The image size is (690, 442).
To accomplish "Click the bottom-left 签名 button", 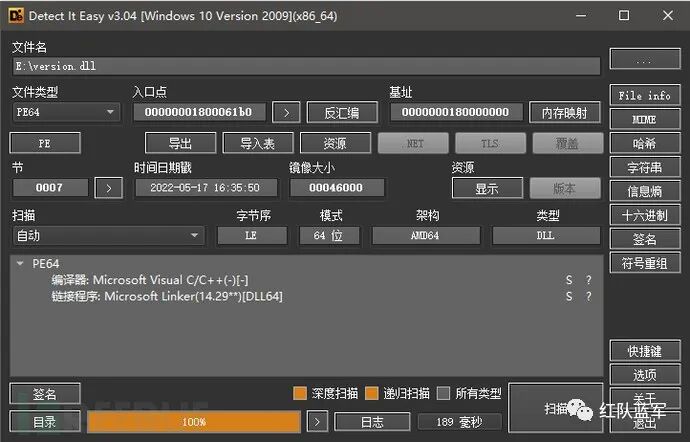I will 45,394.
